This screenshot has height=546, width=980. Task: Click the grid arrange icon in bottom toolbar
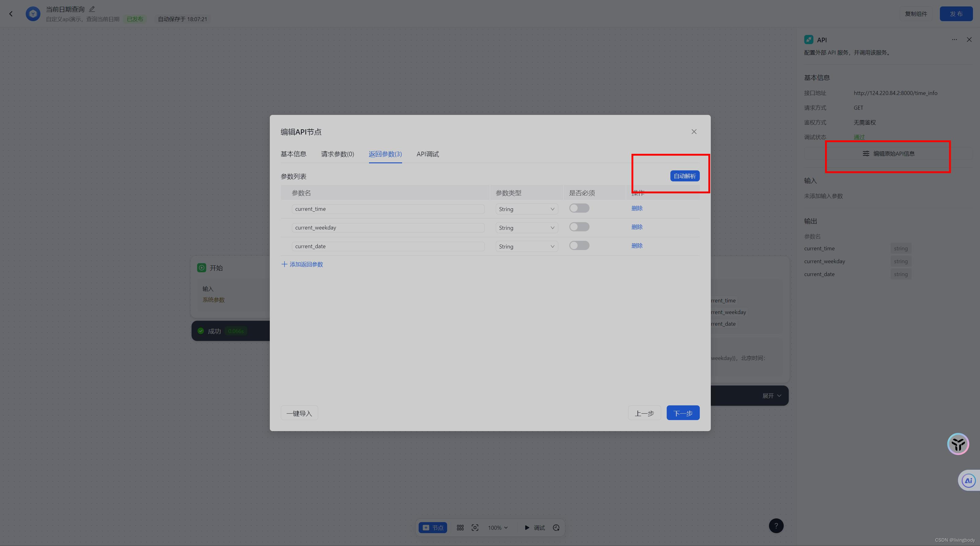click(x=460, y=528)
